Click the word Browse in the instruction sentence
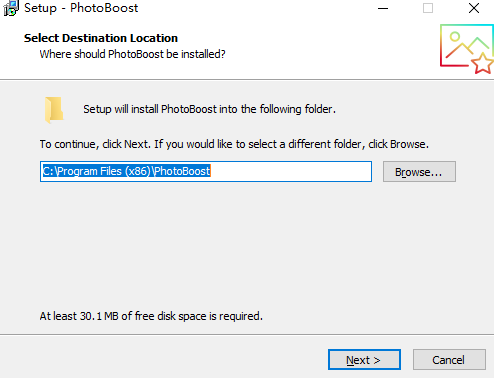494x378 pixels. (x=408, y=144)
